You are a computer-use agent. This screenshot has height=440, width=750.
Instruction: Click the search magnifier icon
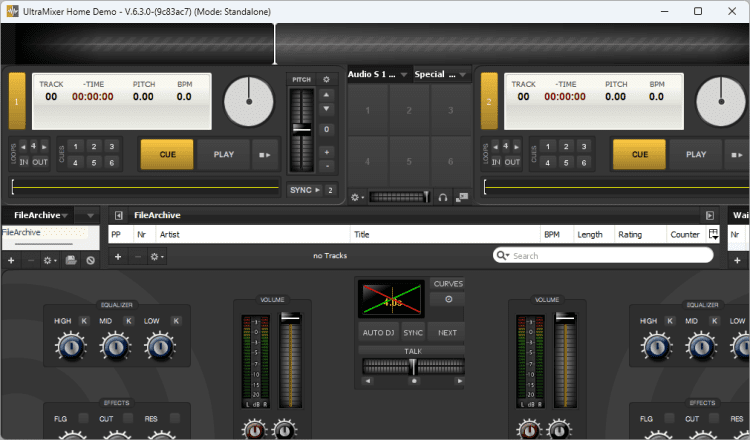[501, 255]
